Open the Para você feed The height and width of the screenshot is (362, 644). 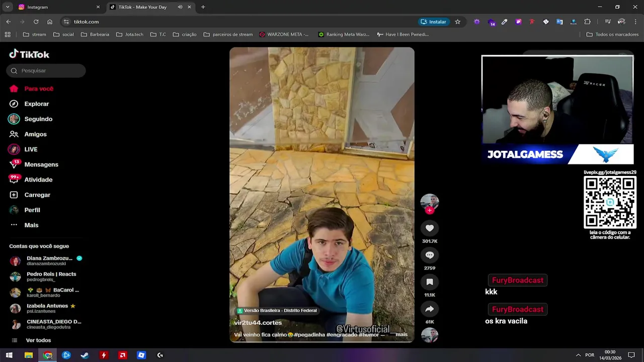32,88
